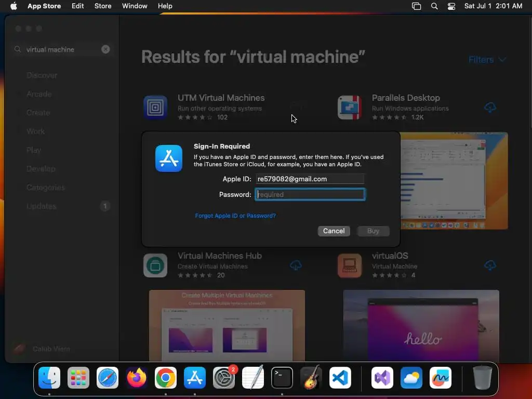Open Virtual Machines Hub title text
This screenshot has width=532, height=399.
[x=220, y=256]
